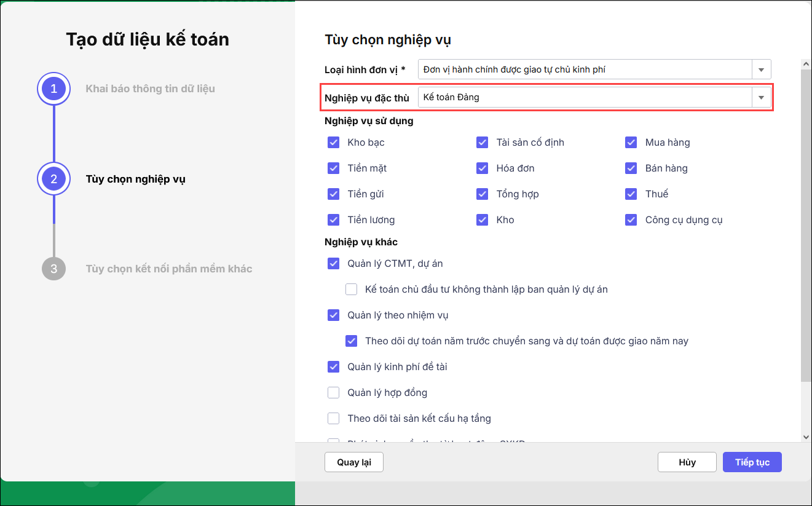Click the Quay lại button

click(353, 462)
